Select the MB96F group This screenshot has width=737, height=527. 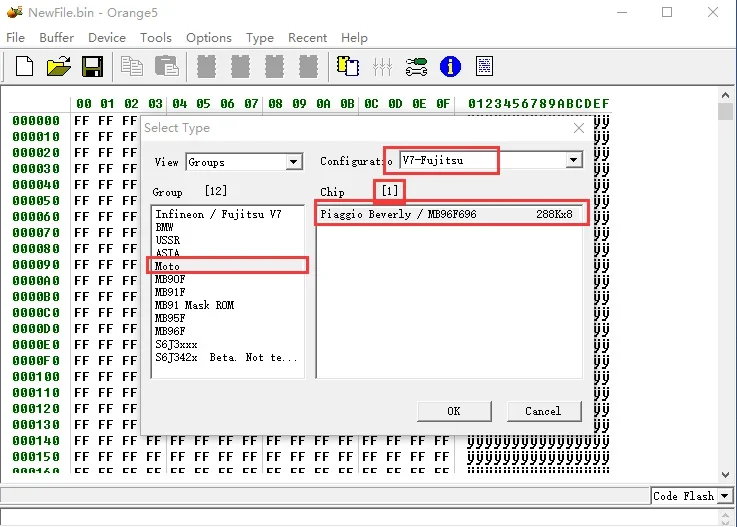click(x=227, y=331)
